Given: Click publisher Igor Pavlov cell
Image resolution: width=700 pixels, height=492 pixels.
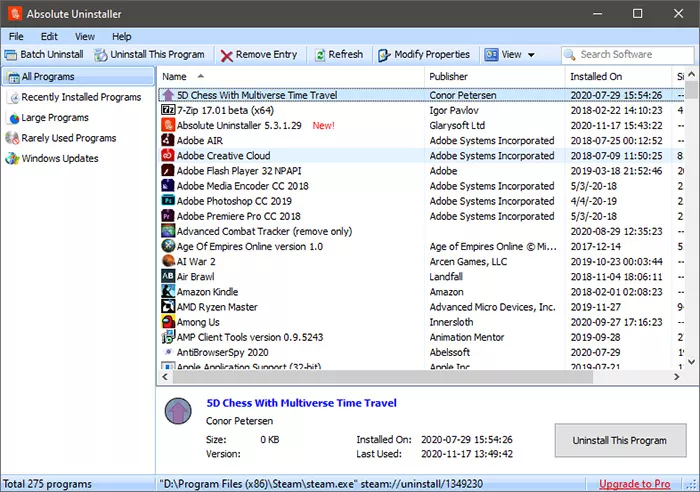Looking at the screenshot, I should (454, 110).
